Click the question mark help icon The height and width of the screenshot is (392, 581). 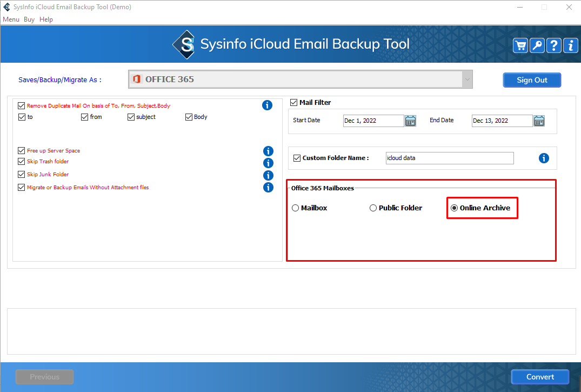tap(554, 45)
